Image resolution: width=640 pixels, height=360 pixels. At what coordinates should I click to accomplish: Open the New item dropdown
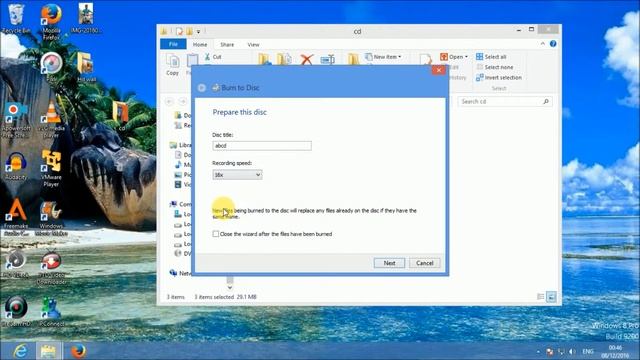(x=383, y=57)
